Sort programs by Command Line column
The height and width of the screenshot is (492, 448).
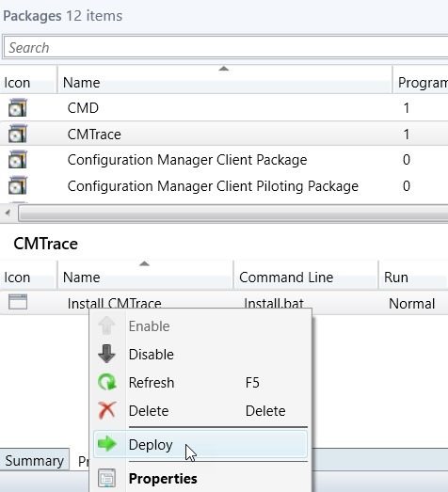click(x=306, y=276)
